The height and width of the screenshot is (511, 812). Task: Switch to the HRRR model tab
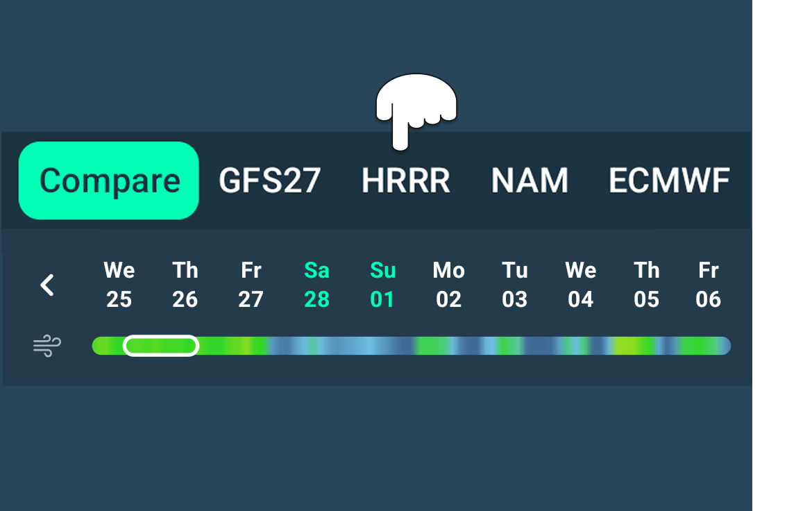(x=406, y=181)
